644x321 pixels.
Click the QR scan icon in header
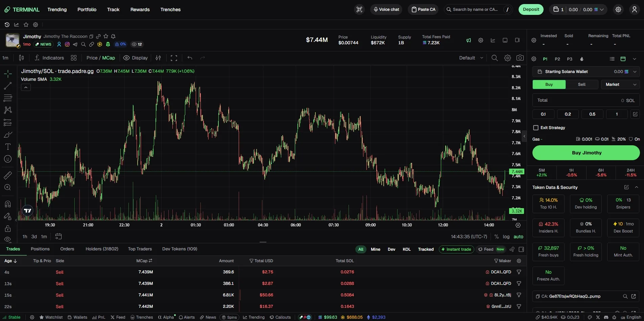point(359,9)
